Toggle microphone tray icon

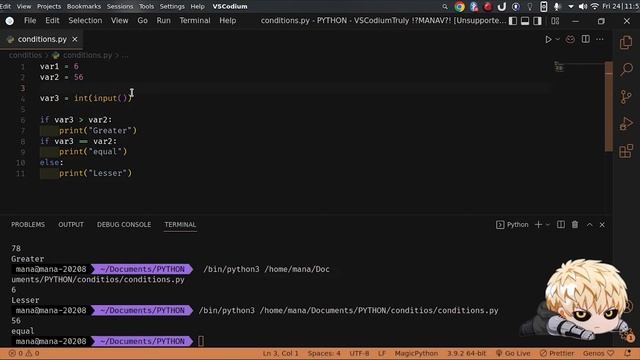pyautogui.click(x=557, y=7)
